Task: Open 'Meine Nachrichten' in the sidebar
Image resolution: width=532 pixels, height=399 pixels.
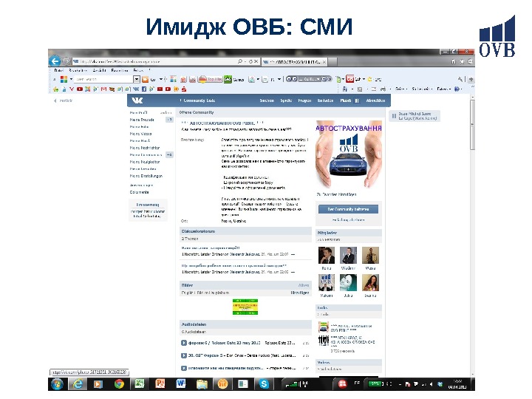Action: point(145,148)
